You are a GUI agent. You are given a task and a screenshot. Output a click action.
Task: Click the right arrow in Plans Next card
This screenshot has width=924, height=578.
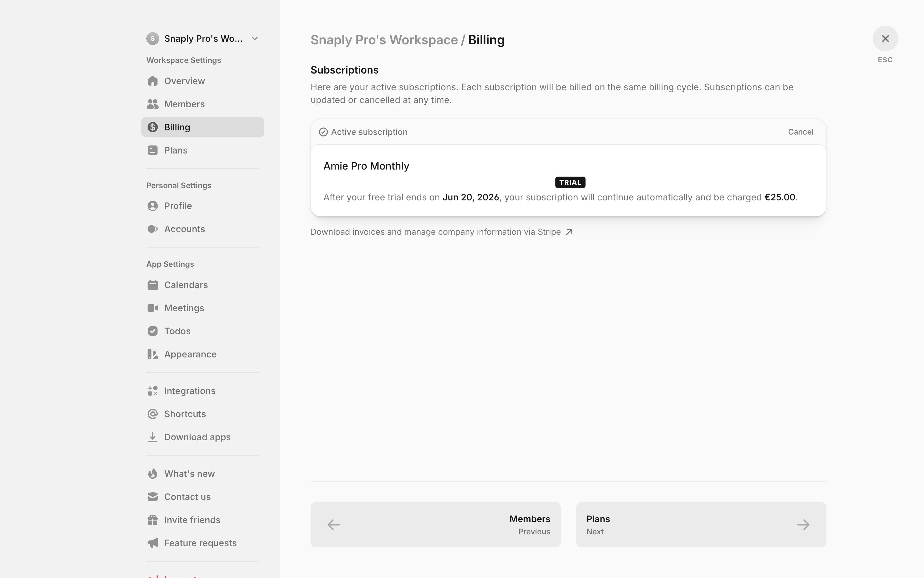pyautogui.click(x=803, y=524)
